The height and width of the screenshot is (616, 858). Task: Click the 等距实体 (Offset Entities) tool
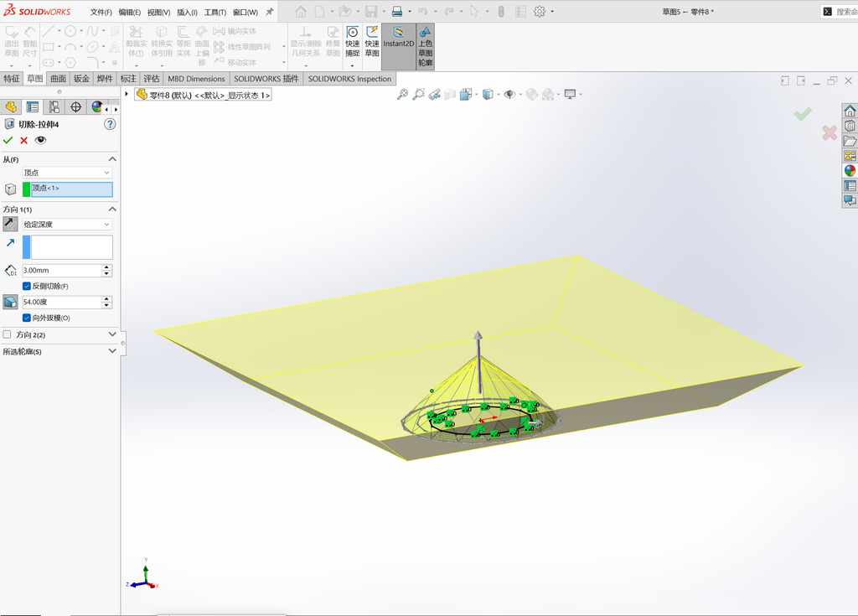pyautogui.click(x=183, y=42)
